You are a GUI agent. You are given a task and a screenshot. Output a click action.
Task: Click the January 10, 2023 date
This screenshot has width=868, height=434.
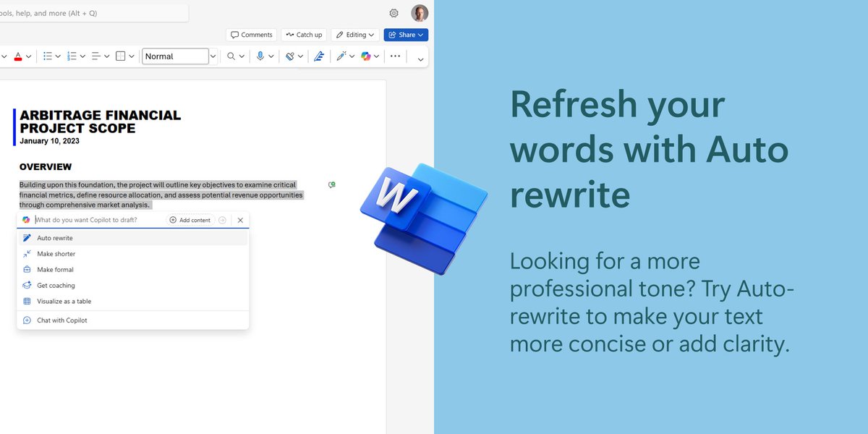click(x=50, y=141)
